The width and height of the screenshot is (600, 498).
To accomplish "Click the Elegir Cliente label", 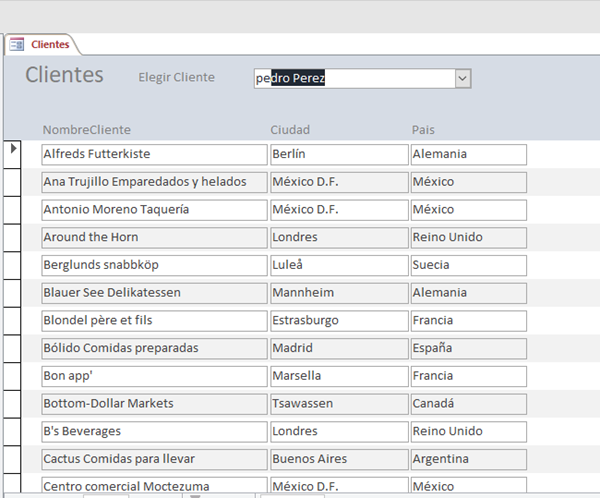I will 176,77.
